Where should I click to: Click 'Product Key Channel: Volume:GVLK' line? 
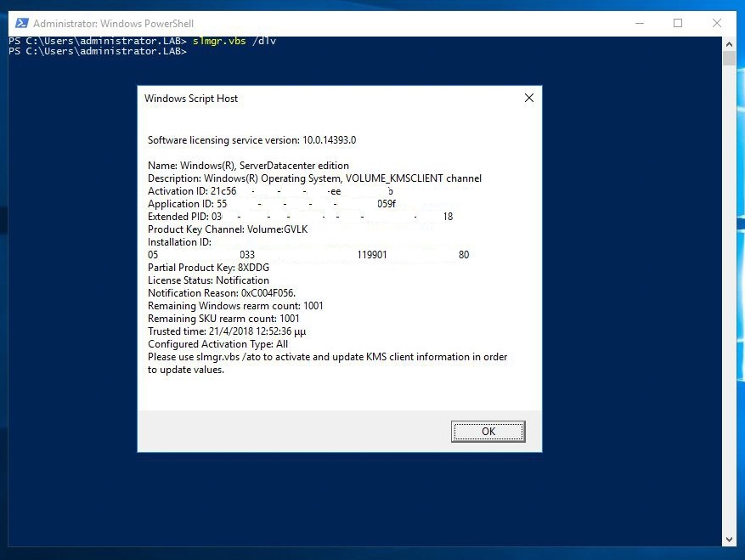pos(228,229)
